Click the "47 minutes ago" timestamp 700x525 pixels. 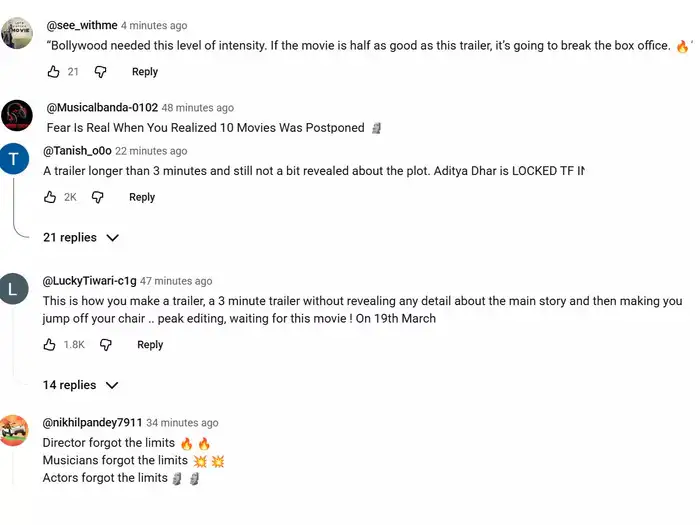coord(176,282)
